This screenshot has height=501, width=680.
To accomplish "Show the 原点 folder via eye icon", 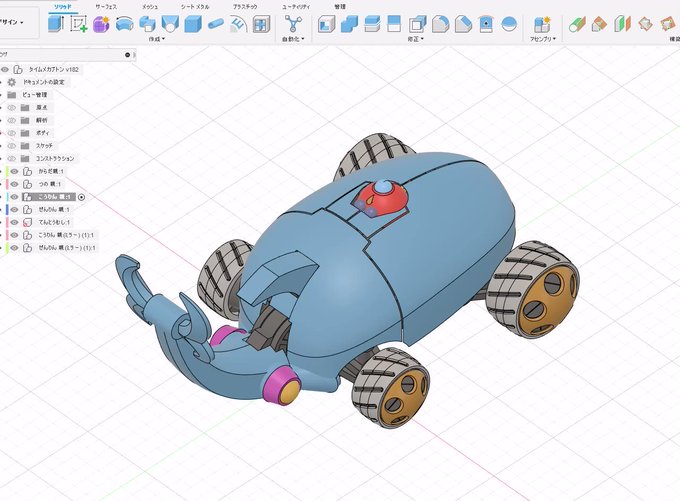I will 12,108.
